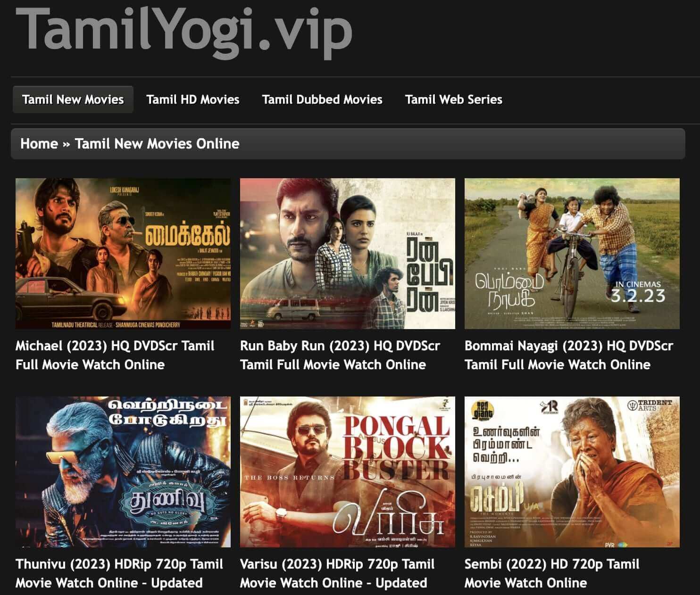Click the TamilYogi.vip site logo

coord(184,29)
